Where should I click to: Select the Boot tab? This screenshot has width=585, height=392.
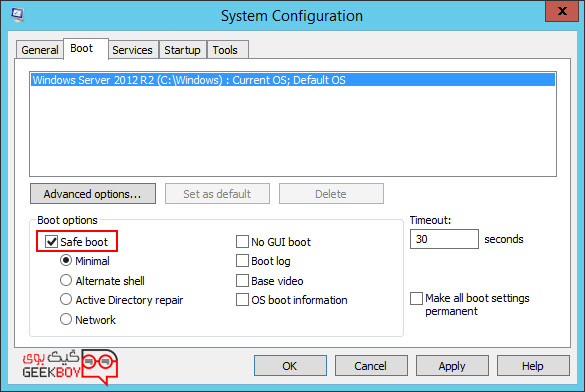(x=86, y=49)
